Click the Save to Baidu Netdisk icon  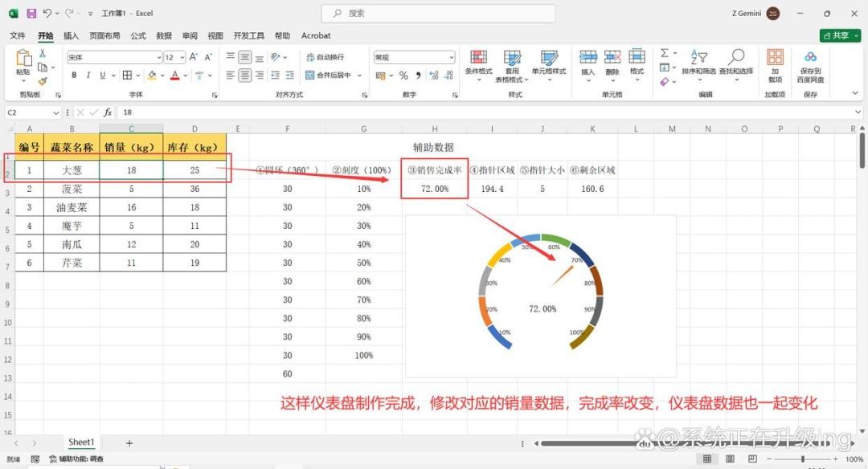pyautogui.click(x=810, y=57)
